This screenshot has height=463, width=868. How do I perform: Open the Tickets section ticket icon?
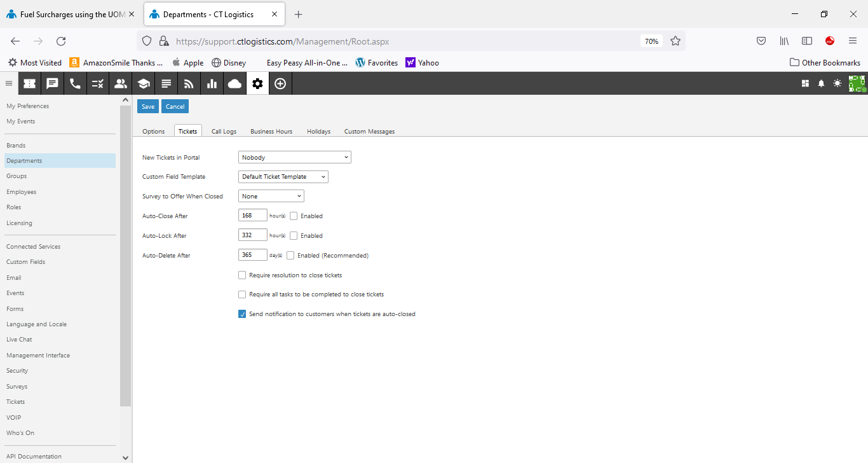pos(29,83)
